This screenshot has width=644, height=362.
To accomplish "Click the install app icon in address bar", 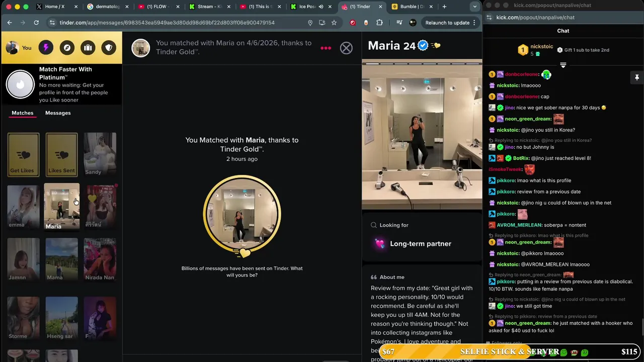I will pos(322,23).
